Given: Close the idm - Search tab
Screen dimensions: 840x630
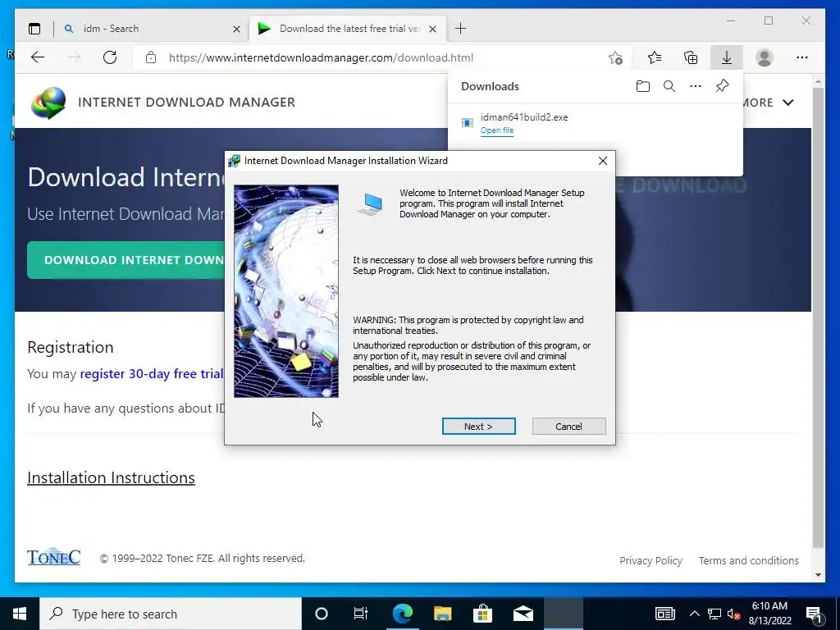Looking at the screenshot, I should (x=236, y=29).
